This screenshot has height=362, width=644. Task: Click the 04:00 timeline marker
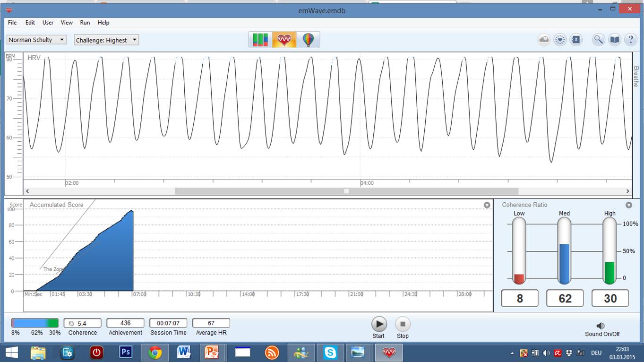pos(367,183)
